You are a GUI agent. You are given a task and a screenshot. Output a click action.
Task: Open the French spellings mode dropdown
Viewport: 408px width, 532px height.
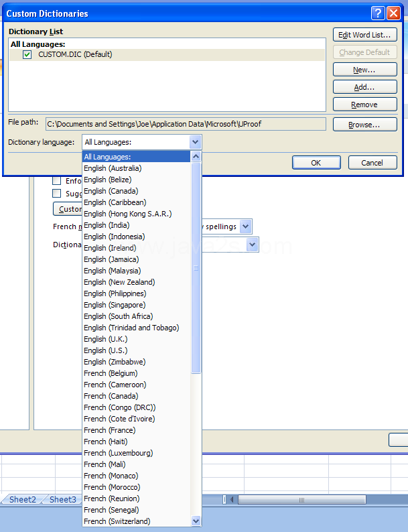point(246,226)
